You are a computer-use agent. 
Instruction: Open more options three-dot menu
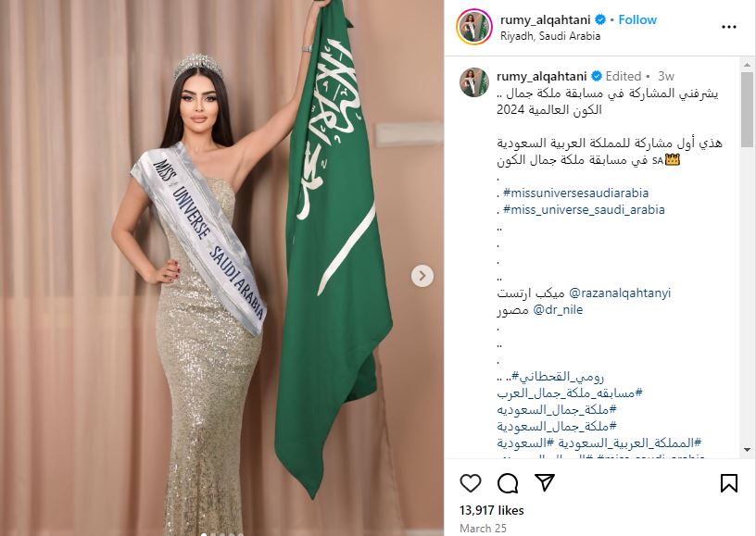point(729,27)
